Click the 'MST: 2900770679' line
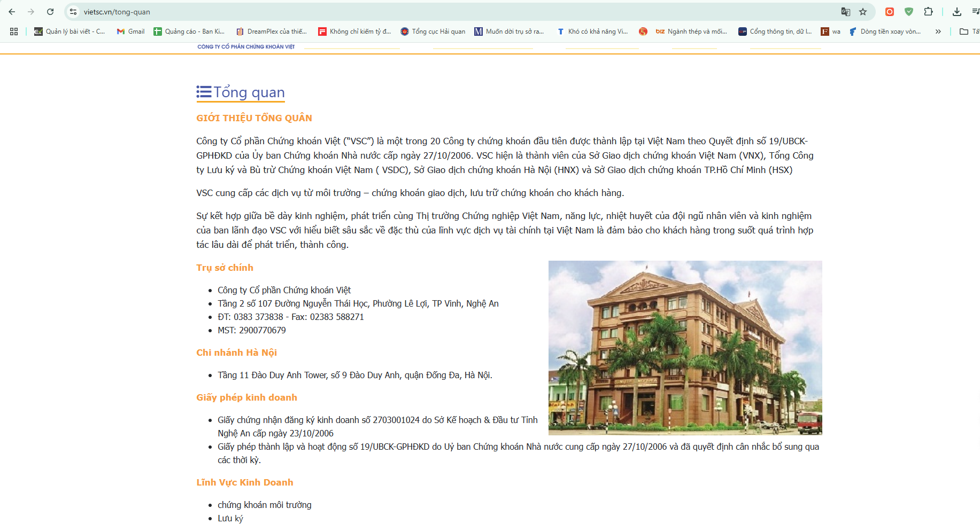The image size is (980, 524). coord(252,330)
